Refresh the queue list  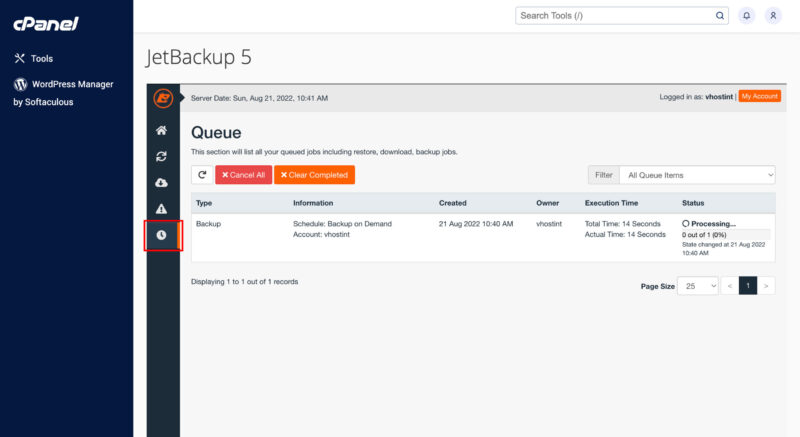202,175
